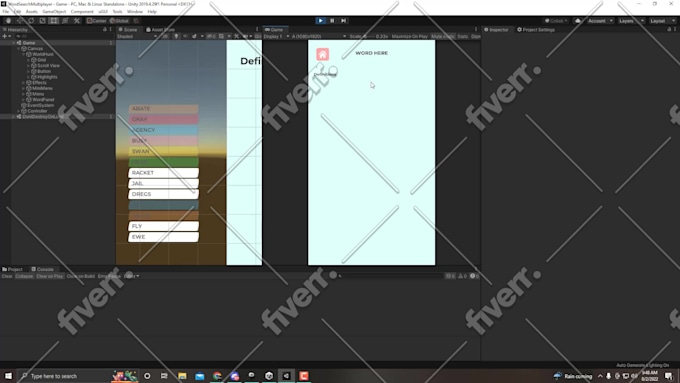Select the Rect tool in Unity toolbar
680x383 pixels.
[x=53, y=21]
